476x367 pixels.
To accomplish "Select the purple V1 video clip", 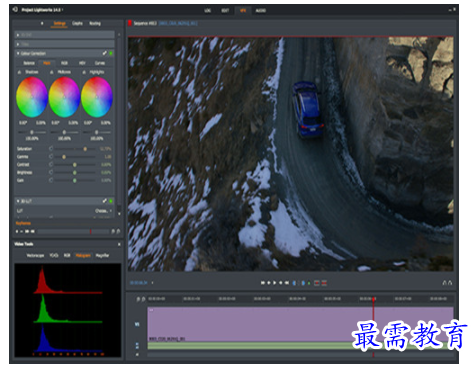I will (x=300, y=324).
